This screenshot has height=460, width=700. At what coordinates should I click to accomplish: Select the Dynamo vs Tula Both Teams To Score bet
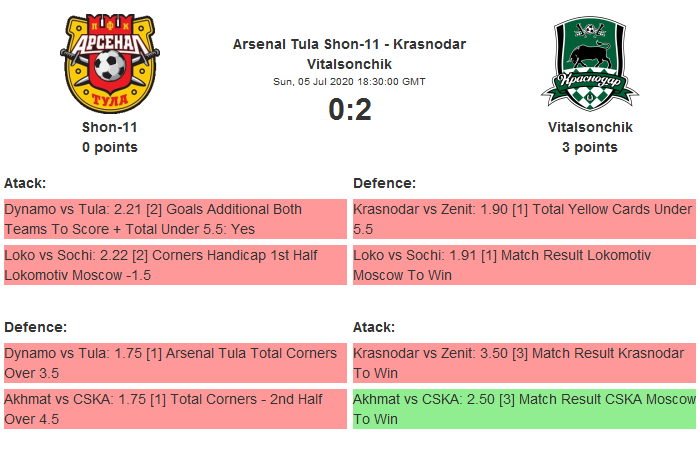tap(174, 219)
